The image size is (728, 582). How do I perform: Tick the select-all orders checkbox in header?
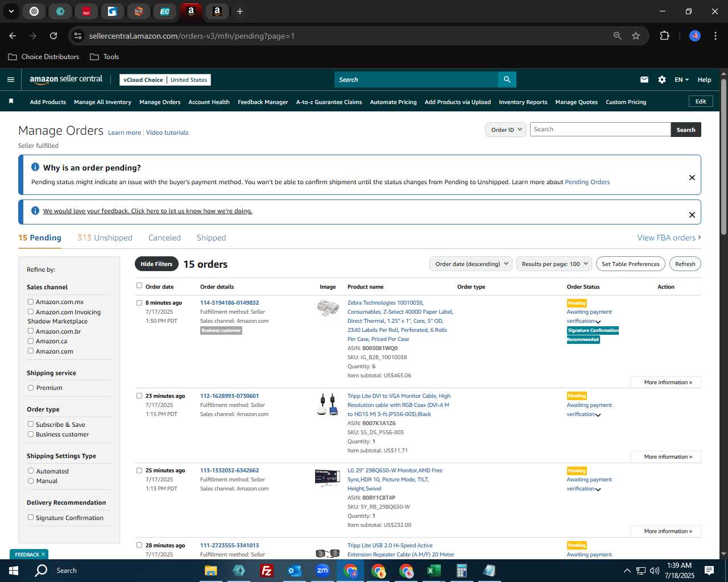[x=139, y=286]
